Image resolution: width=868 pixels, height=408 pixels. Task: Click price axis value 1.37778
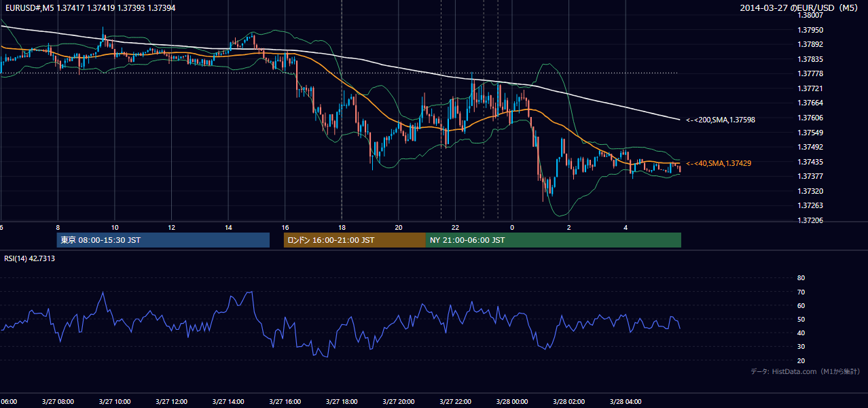tap(810, 73)
